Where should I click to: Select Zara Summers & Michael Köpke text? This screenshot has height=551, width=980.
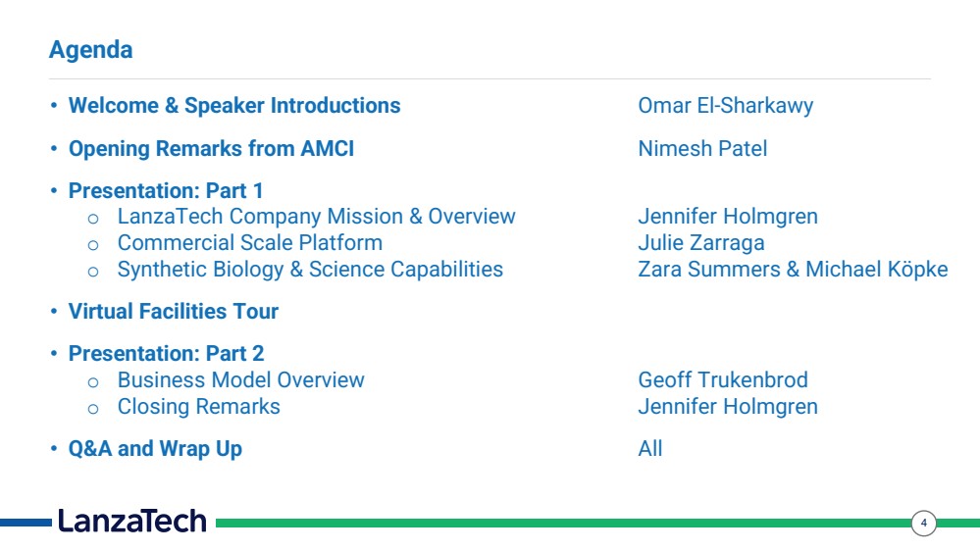point(793,270)
